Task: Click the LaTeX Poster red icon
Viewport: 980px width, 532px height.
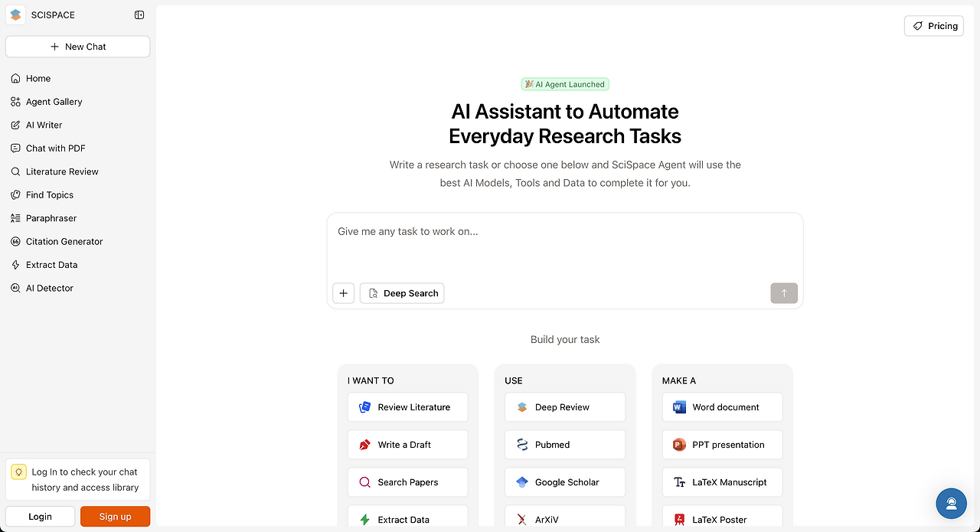Action: coord(679,520)
